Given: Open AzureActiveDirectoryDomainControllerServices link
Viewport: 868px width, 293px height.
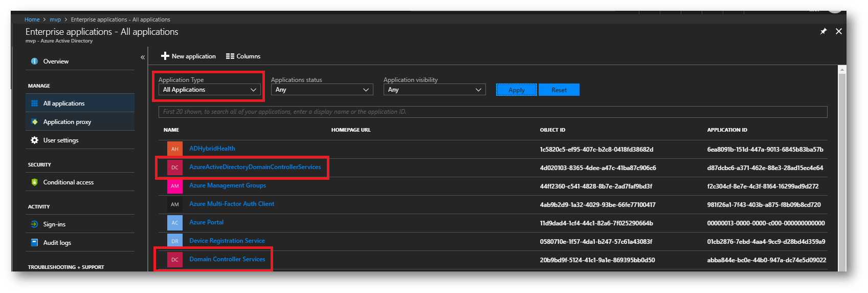Looking at the screenshot, I should coord(255,167).
